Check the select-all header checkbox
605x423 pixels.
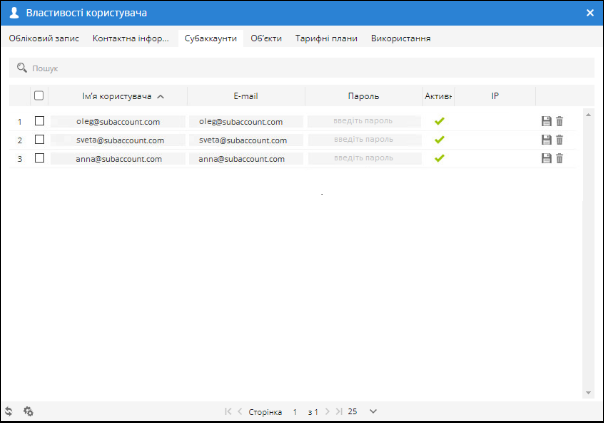(39, 95)
